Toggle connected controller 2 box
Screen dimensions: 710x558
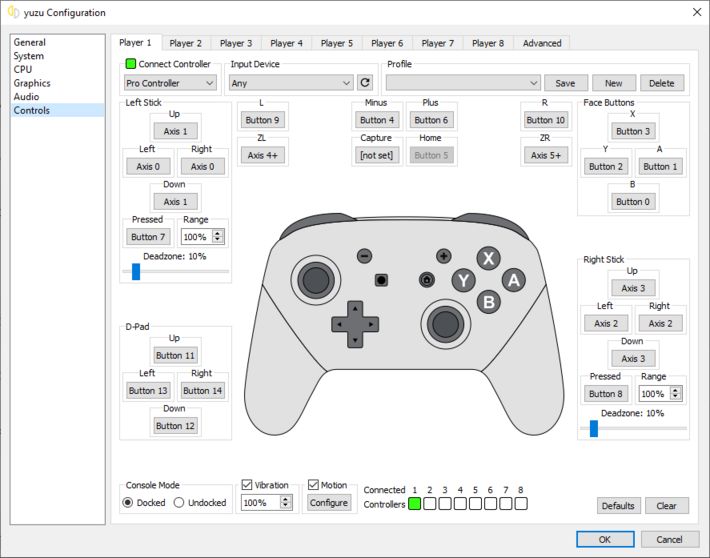tap(430, 503)
